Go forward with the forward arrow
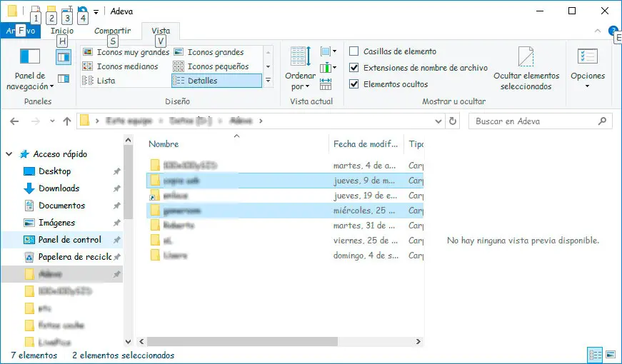 point(36,121)
